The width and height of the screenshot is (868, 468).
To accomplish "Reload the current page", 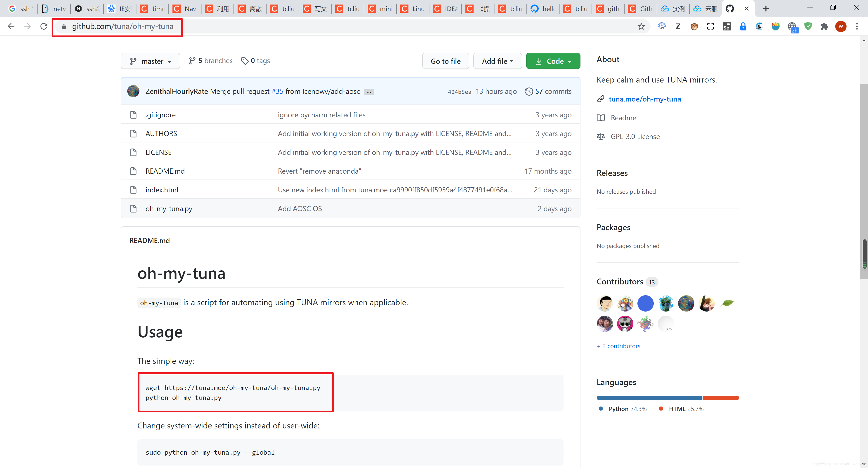I will [44, 26].
